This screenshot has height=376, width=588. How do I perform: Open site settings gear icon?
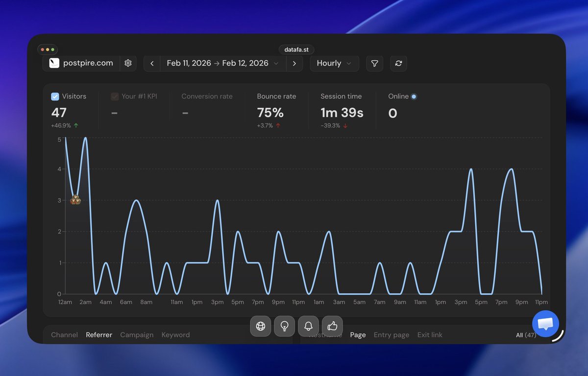(128, 63)
